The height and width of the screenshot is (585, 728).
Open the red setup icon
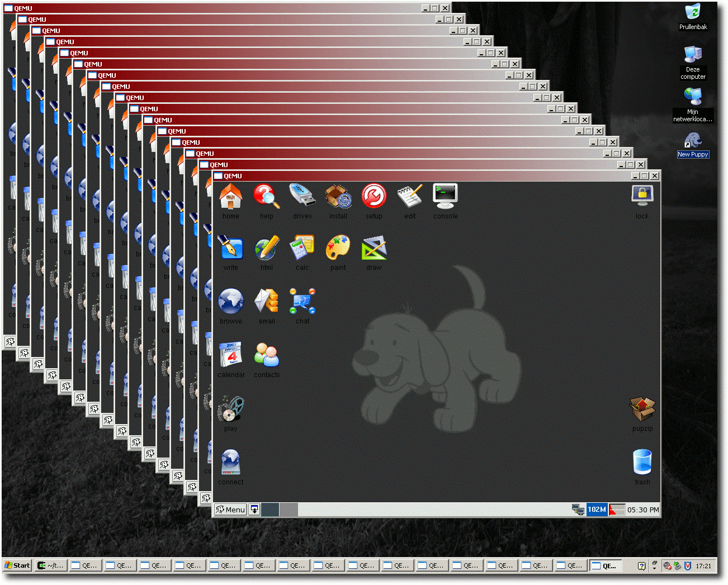[374, 197]
